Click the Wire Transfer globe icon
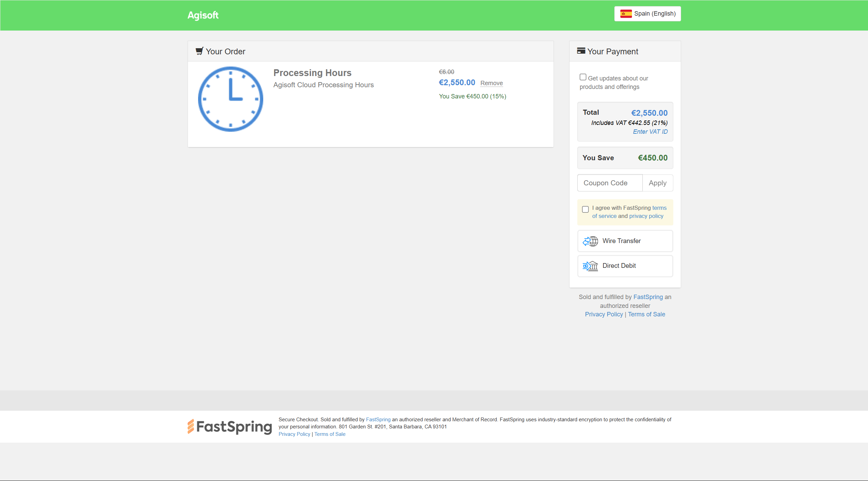Viewport: 868px width, 481px height. click(x=590, y=241)
